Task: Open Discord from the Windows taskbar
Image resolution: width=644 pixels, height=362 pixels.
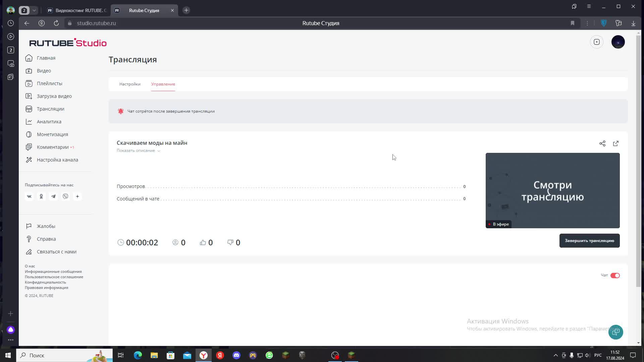Action: point(236,355)
